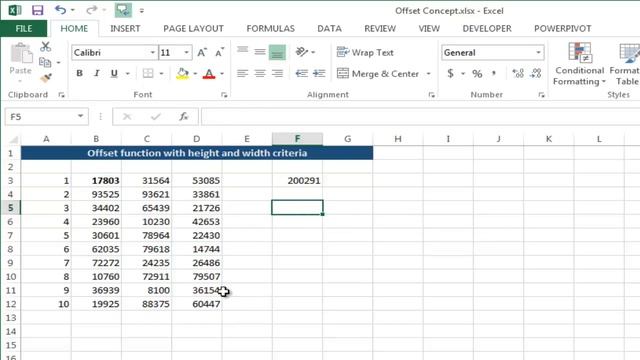The image size is (640, 360).
Task: Open Alignment dialog launcher
Action: tap(431, 95)
